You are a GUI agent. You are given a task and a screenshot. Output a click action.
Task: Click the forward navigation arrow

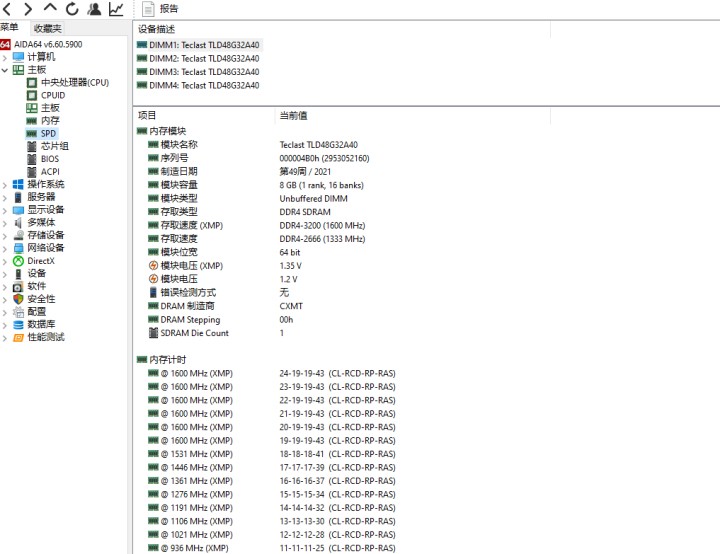[x=28, y=9]
